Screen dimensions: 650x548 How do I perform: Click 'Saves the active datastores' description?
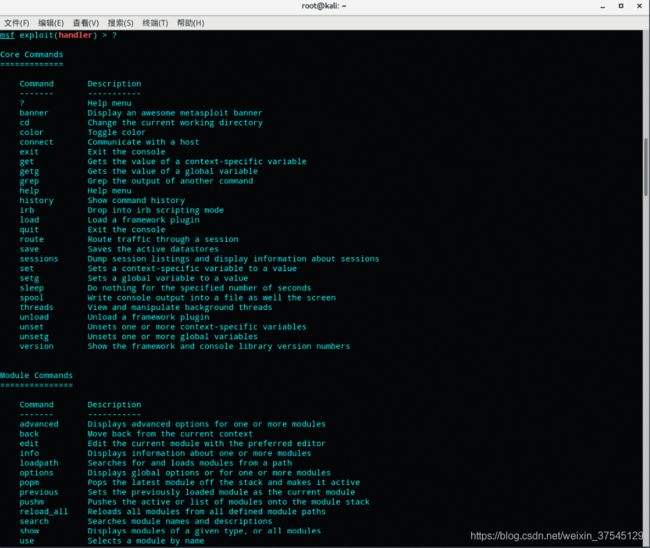pyautogui.click(x=153, y=249)
